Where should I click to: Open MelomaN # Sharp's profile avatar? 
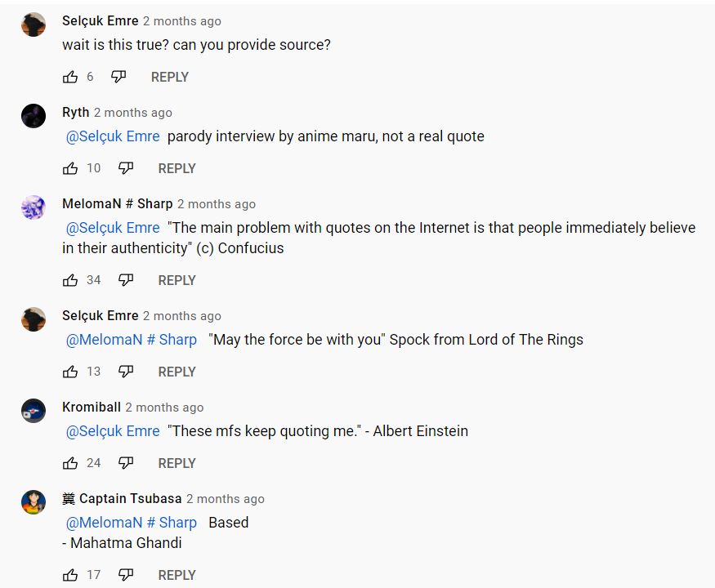point(34,207)
